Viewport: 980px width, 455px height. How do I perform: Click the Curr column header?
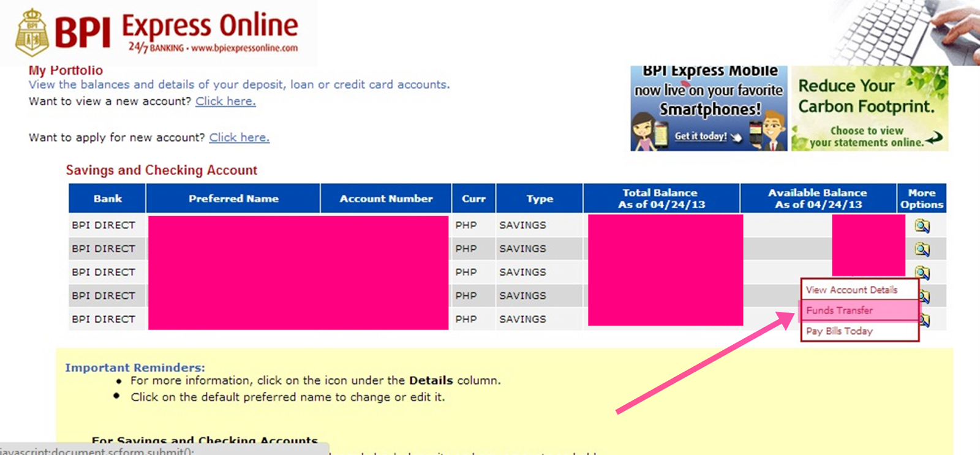(x=473, y=198)
